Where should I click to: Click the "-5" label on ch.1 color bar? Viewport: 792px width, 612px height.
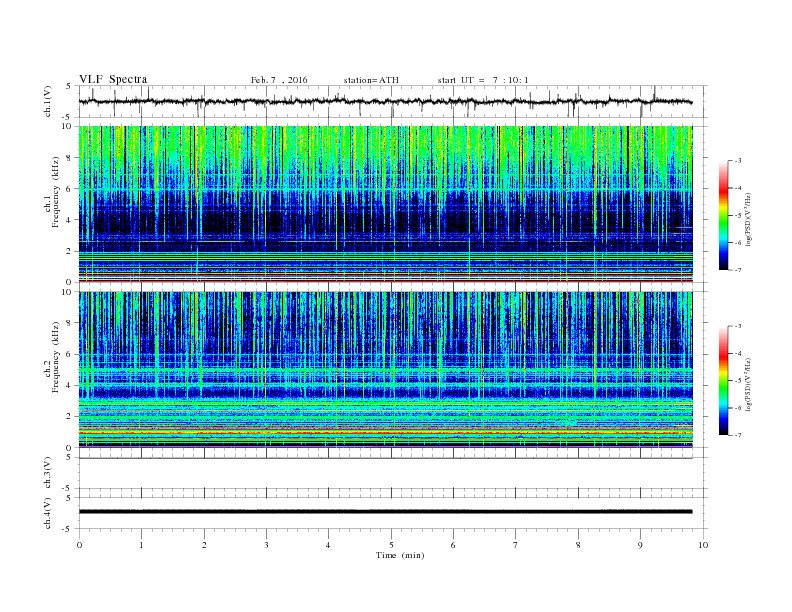click(x=738, y=216)
